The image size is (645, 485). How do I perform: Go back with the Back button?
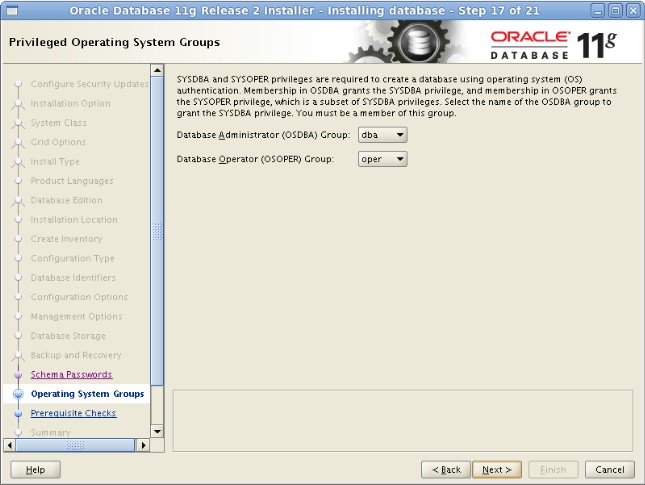(x=446, y=470)
